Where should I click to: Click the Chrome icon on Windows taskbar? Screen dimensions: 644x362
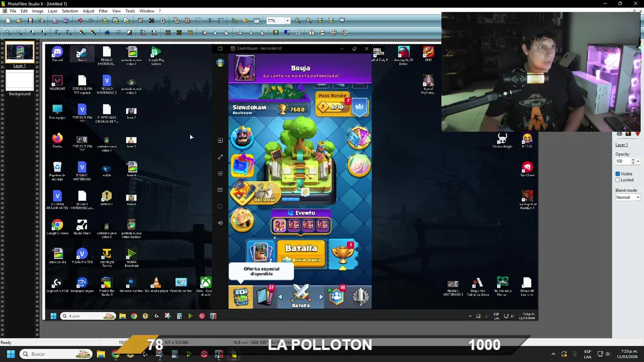pyautogui.click(x=116, y=354)
